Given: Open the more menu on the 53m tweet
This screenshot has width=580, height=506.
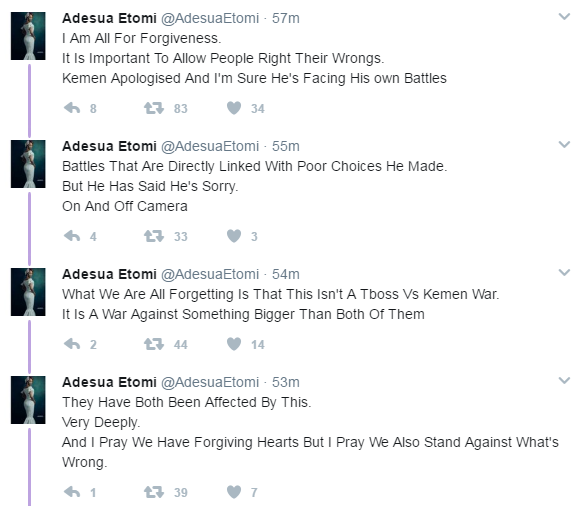Looking at the screenshot, I should (x=564, y=381).
